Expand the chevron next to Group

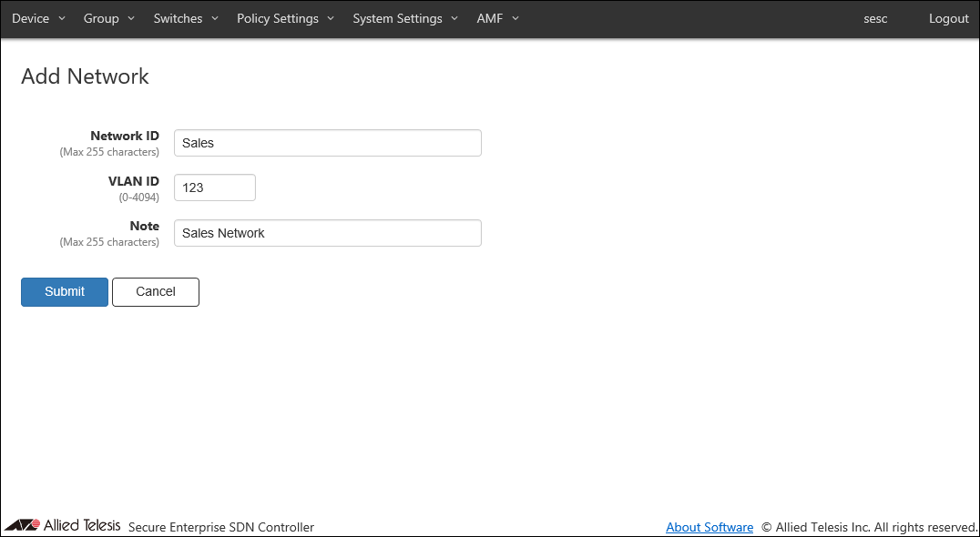click(131, 18)
